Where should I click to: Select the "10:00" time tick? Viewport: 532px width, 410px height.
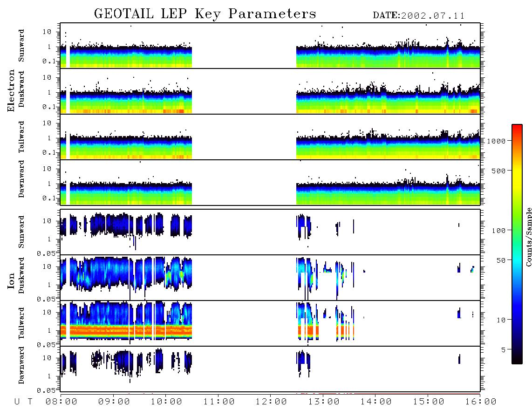pos(167,402)
